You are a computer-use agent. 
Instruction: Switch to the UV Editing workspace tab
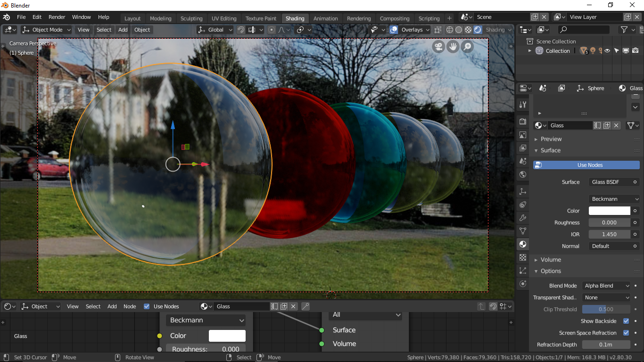click(224, 18)
